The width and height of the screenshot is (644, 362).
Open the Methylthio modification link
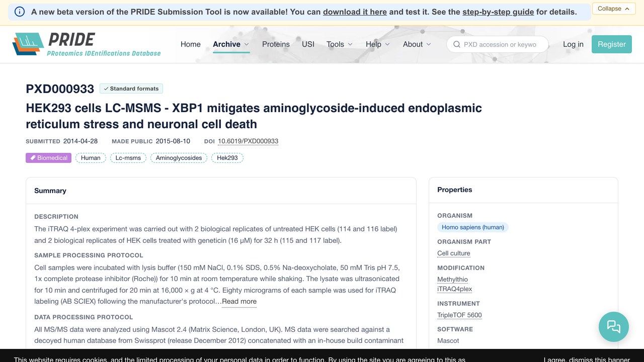[x=452, y=280]
